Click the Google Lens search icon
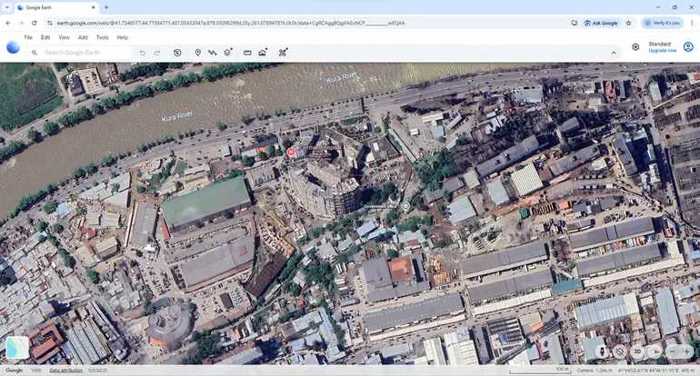Screen dimensions: 700x376 tap(574, 23)
